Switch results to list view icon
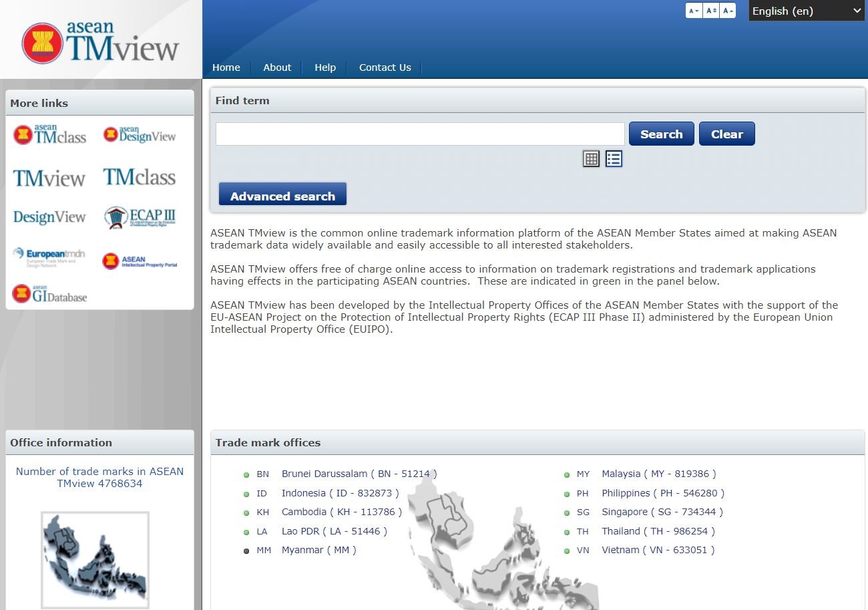This screenshot has width=868, height=610. pyautogui.click(x=614, y=158)
